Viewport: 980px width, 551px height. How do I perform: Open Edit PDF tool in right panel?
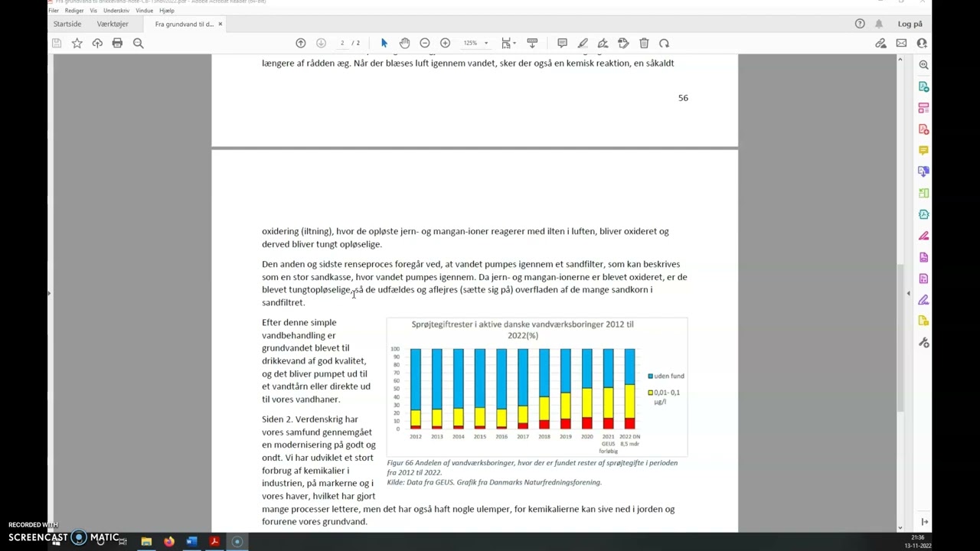click(x=924, y=108)
